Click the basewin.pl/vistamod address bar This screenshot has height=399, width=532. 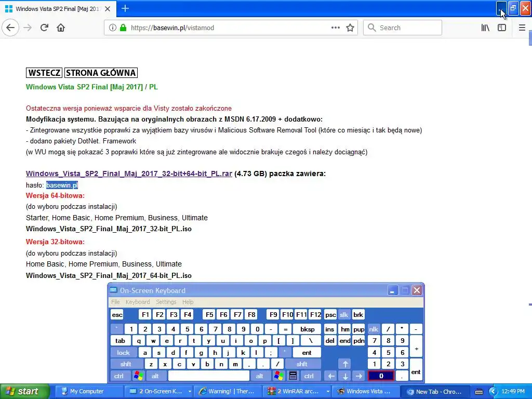231,28
